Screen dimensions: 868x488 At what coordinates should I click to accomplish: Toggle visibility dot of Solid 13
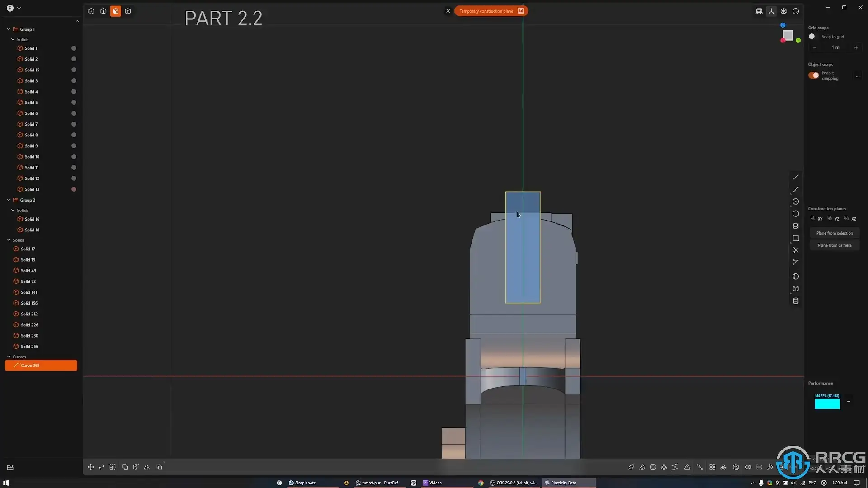[74, 189]
